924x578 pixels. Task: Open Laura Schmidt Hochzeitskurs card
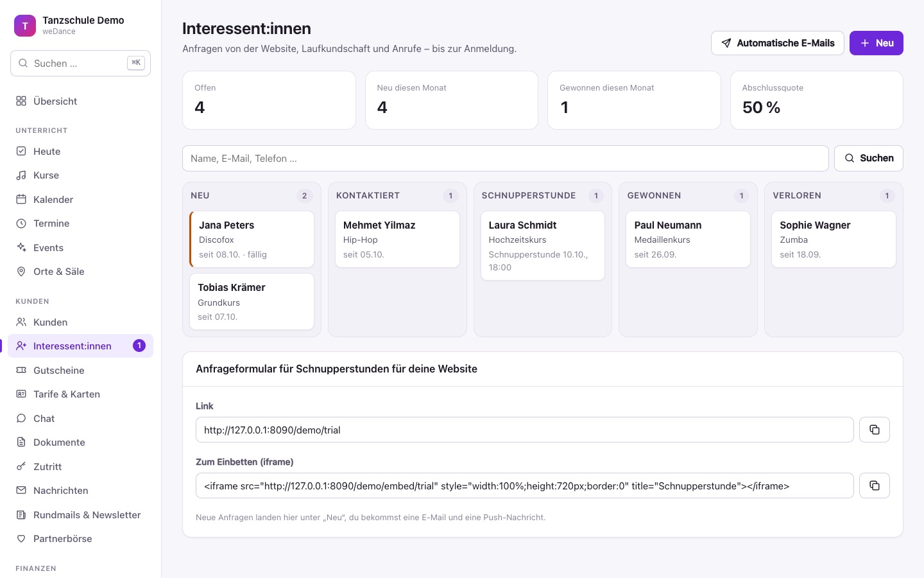tap(543, 245)
